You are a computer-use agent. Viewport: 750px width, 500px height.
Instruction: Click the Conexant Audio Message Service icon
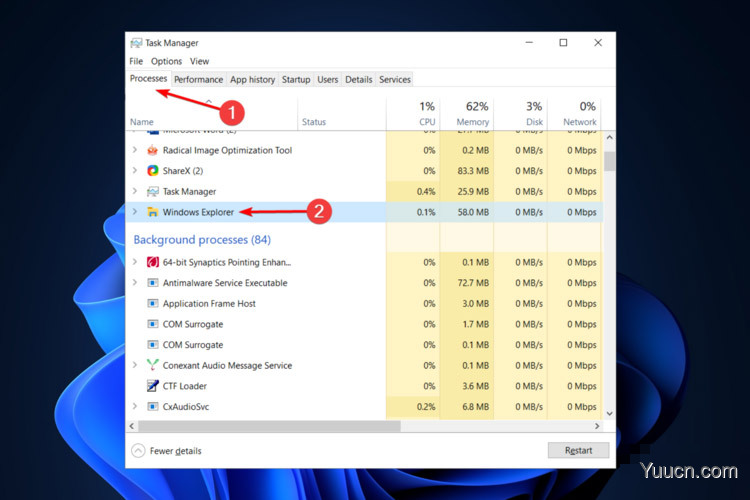pos(153,365)
